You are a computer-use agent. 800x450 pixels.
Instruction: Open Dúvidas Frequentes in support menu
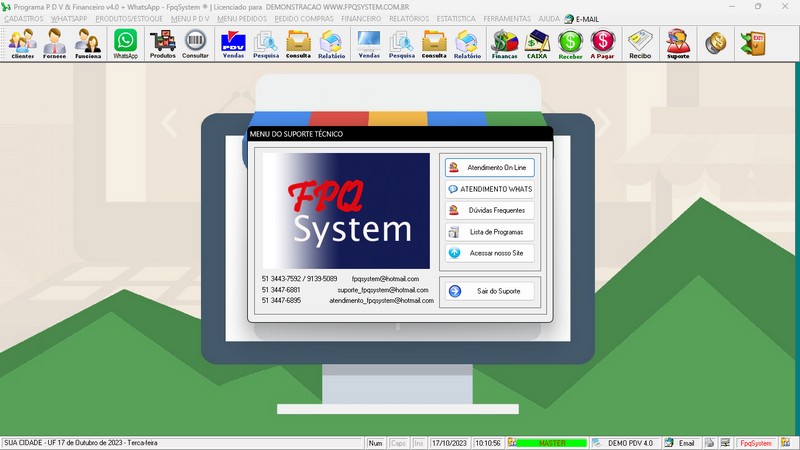[x=490, y=210]
